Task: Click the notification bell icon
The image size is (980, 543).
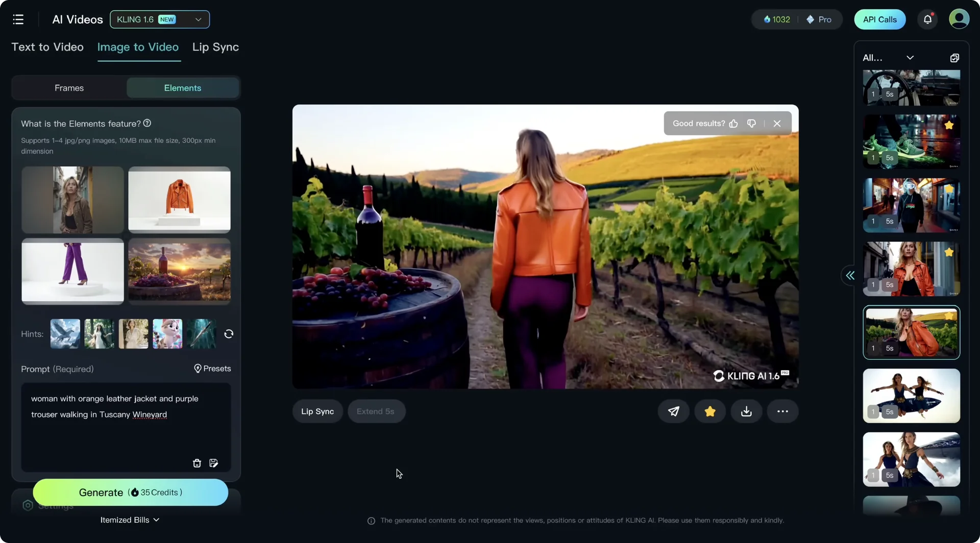Action: point(927,19)
